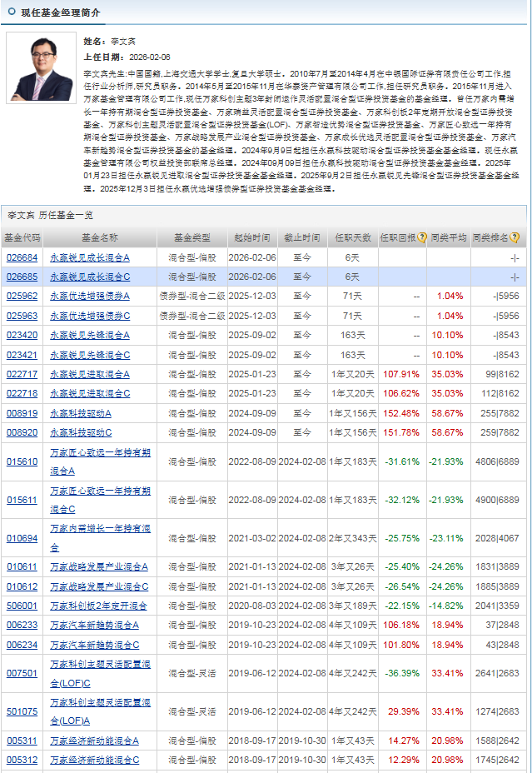532x773 pixels.
Task: Open the 永赢锐见进取混合A fund link
Action: pyautogui.click(x=90, y=374)
